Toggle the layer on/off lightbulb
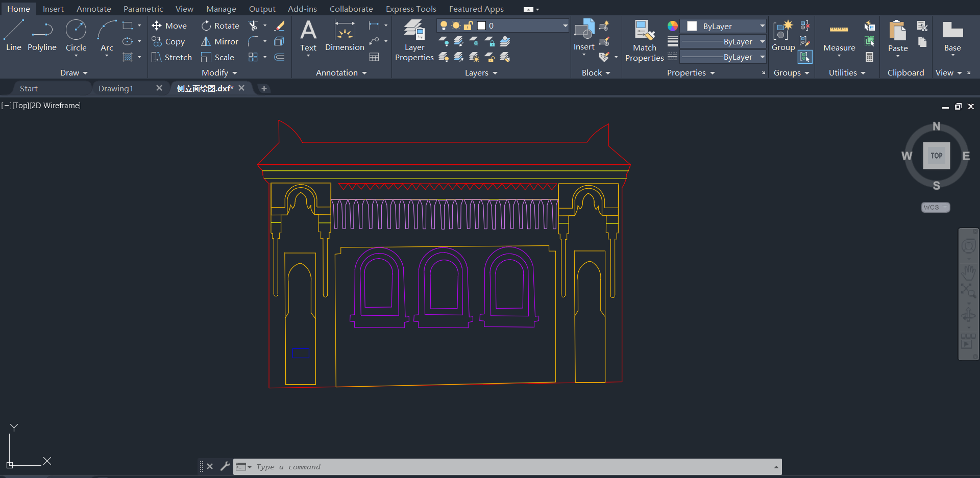Viewport: 980px width, 478px height. [444, 26]
